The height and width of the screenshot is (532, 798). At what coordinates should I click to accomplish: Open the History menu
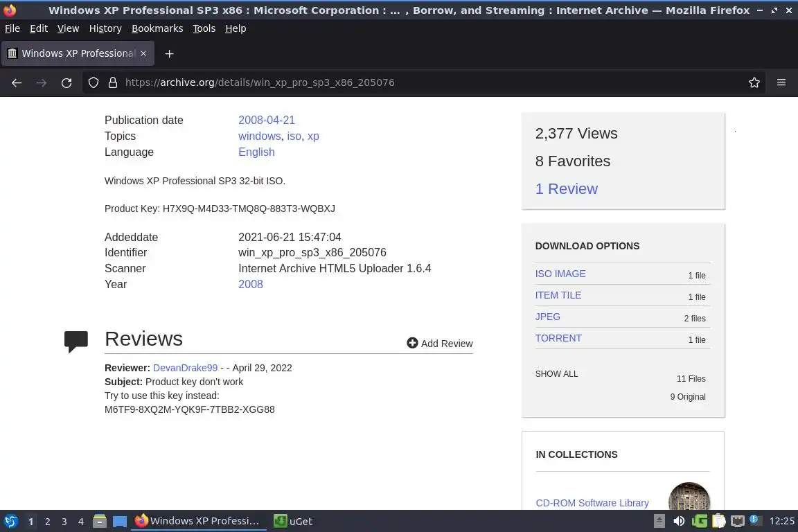[x=105, y=28]
